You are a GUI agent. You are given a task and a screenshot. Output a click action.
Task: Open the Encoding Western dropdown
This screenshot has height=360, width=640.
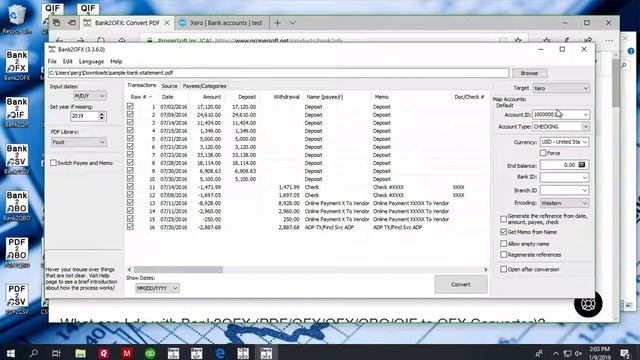(x=564, y=203)
